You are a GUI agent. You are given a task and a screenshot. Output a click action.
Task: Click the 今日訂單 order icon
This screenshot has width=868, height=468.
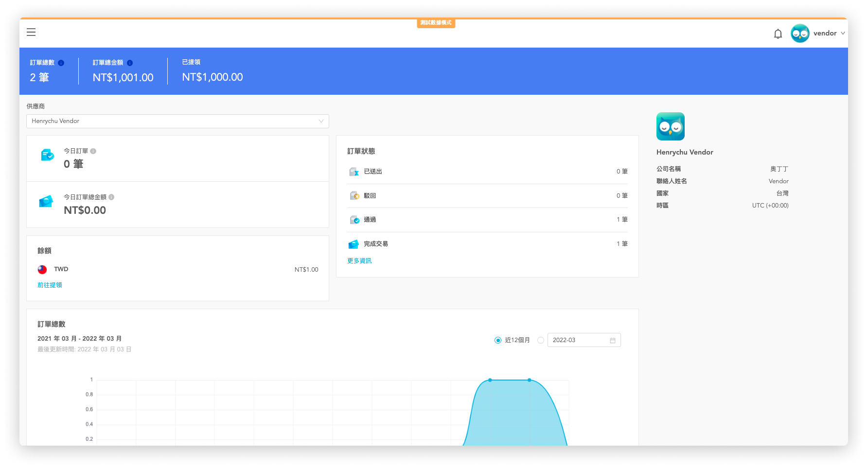pyautogui.click(x=47, y=155)
